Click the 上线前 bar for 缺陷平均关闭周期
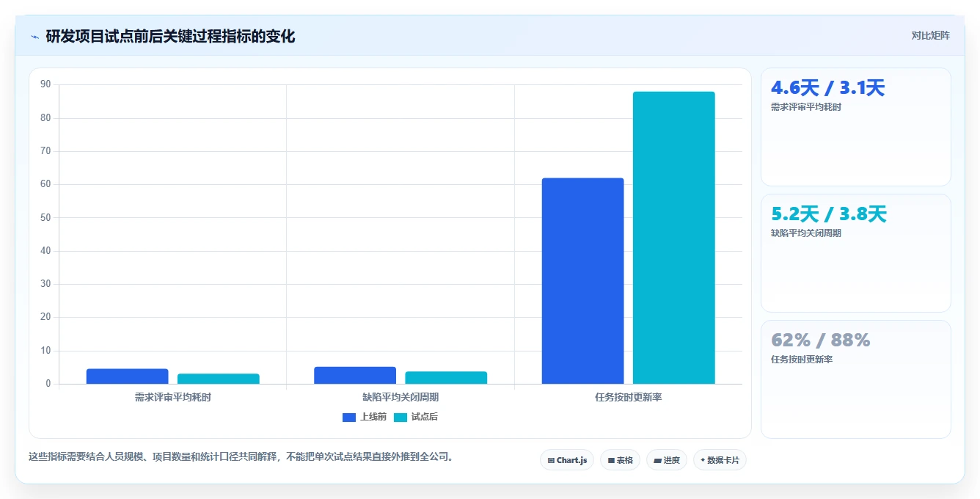980x499 pixels. tap(355, 375)
